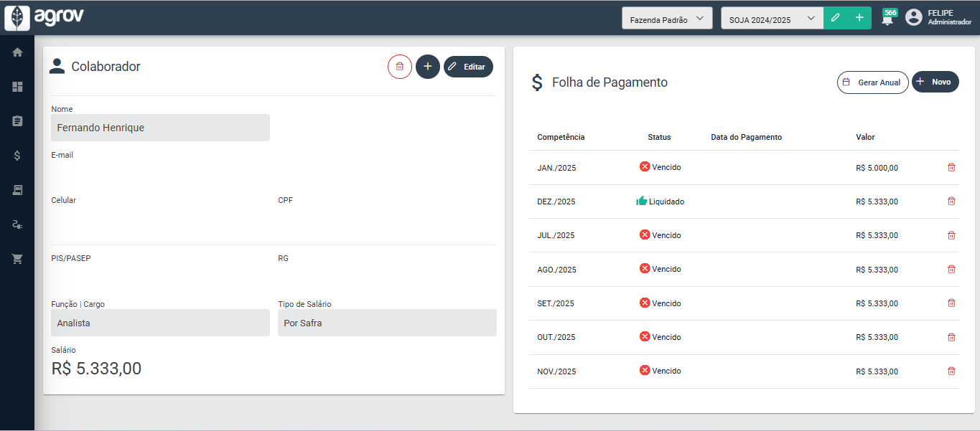Click the Nome field with Fernando Henrique

click(x=160, y=128)
